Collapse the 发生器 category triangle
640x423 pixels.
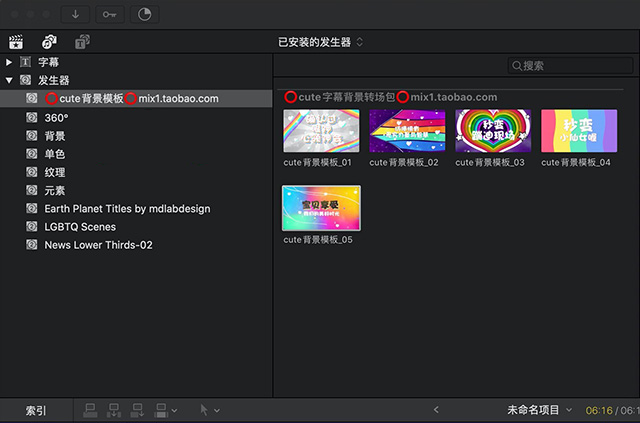click(x=9, y=80)
